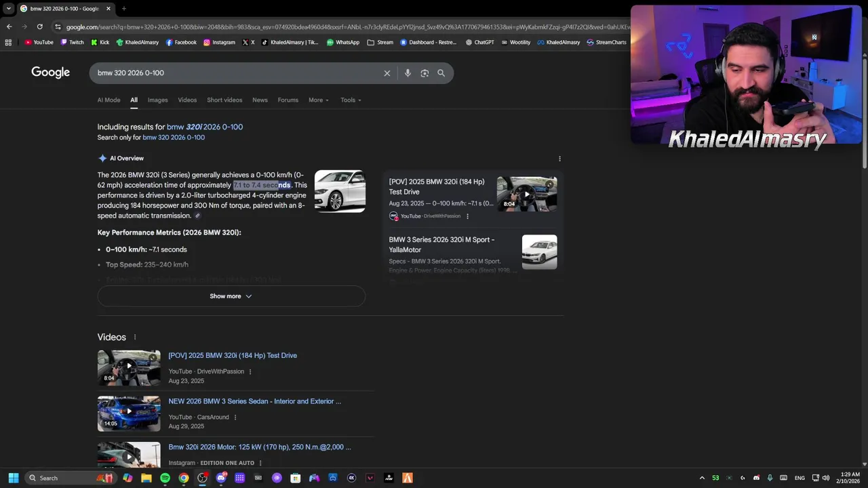Click the suggested query bmw 320i 2026 0-100

click(x=205, y=127)
